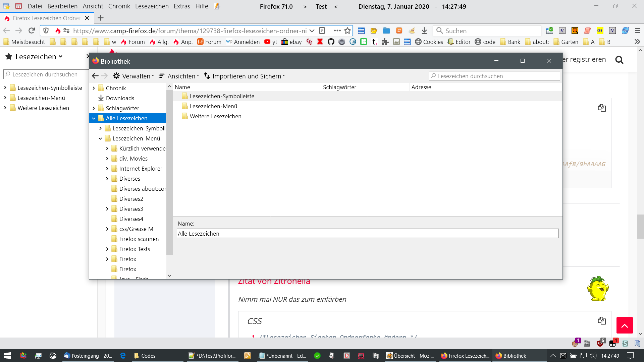The height and width of the screenshot is (362, 644).
Task: Click the GitHub bookmark icon
Action: tap(331, 42)
